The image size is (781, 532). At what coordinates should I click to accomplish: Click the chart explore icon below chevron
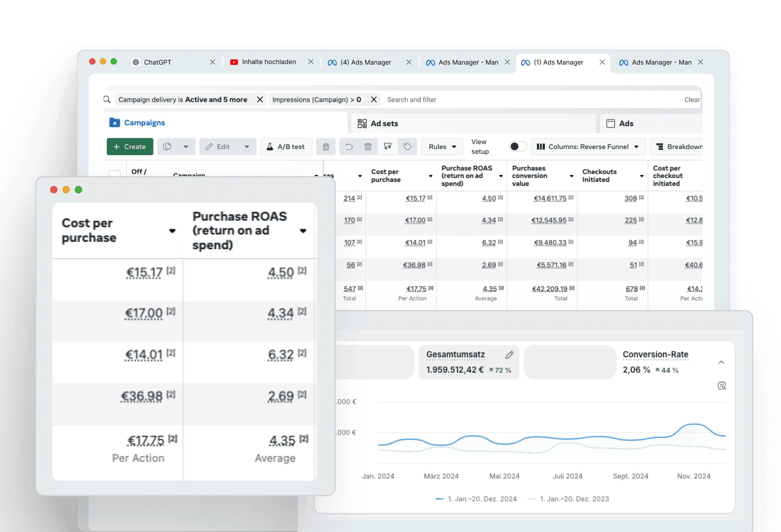[x=721, y=386]
